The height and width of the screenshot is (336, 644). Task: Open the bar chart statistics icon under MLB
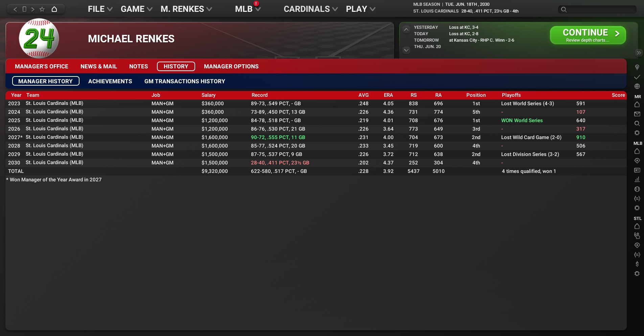637,180
